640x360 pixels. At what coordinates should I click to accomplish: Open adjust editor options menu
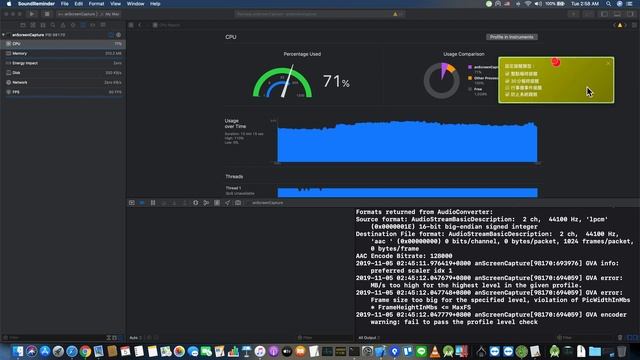pos(634,25)
